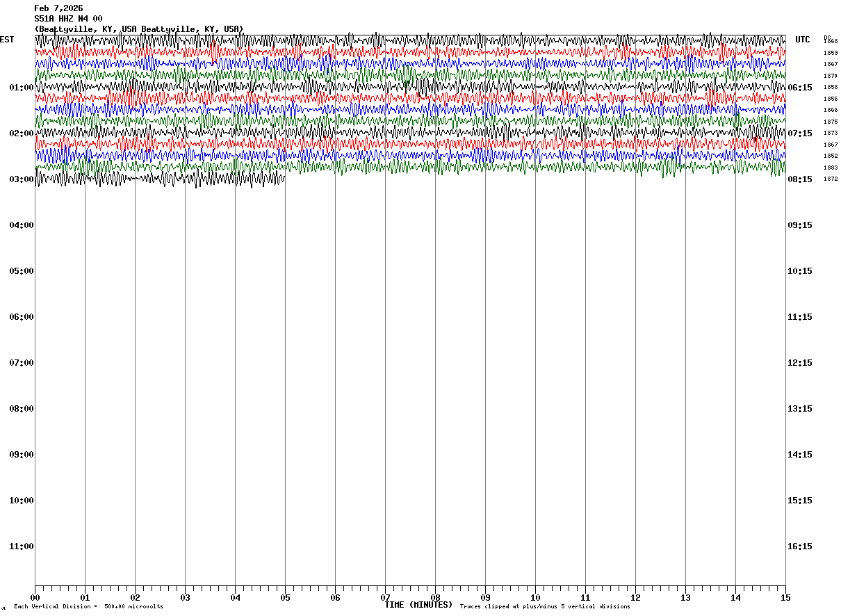The height and width of the screenshot is (616, 841).
Task: Pick the DC offset value 1868
Action: pos(831,42)
